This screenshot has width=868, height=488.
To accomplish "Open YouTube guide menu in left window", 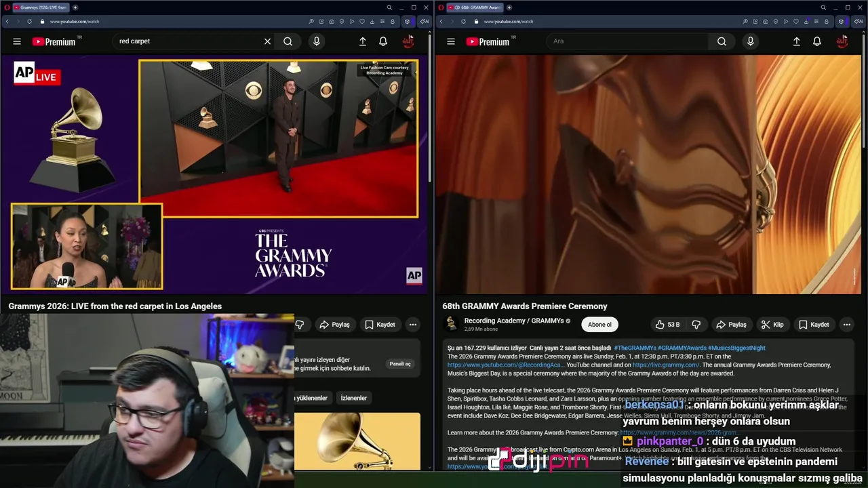I will [17, 41].
